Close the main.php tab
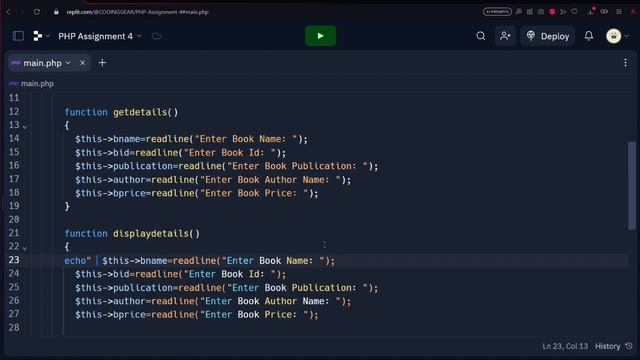The image size is (640, 360). 82,63
